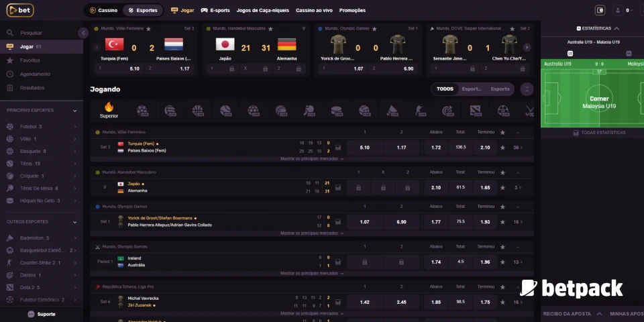The width and height of the screenshot is (644, 322).
Task: Select the volleyball live sport icon
Action: click(x=170, y=111)
